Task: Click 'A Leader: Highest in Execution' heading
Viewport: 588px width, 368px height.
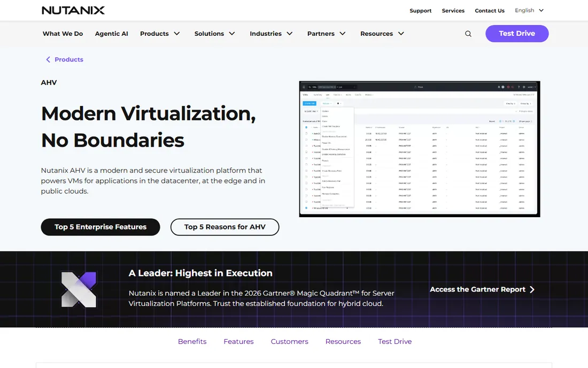Action: point(200,273)
